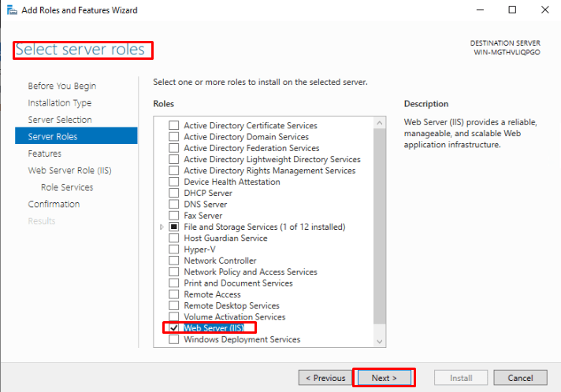Check the Remote Desktop Services checkbox
The image size is (561, 392).
[x=174, y=305]
